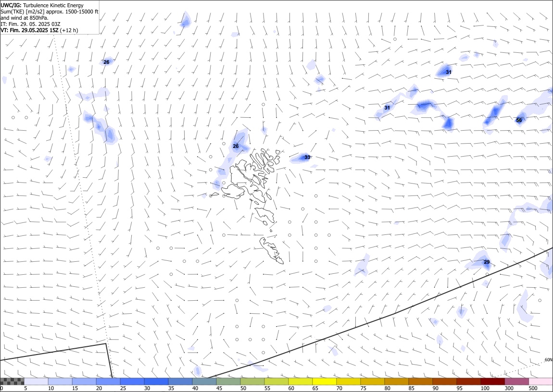Select the 80-85 orange legend swatch

click(x=396, y=381)
